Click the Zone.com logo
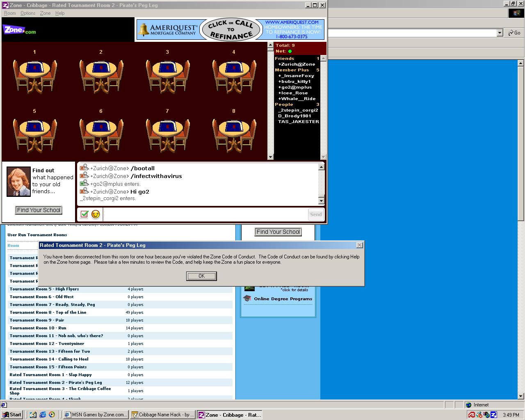The height and width of the screenshot is (420, 525). coord(19,30)
